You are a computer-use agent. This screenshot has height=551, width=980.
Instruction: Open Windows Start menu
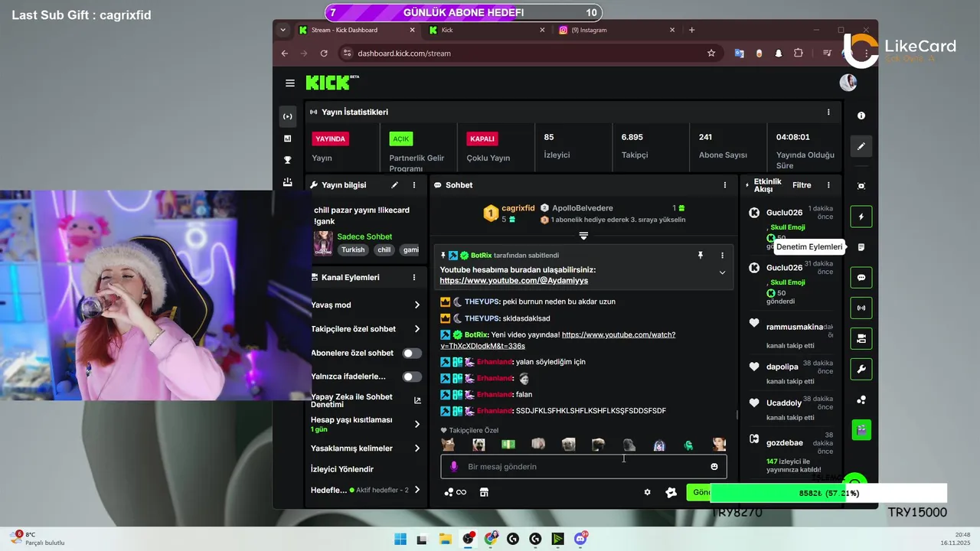400,540
